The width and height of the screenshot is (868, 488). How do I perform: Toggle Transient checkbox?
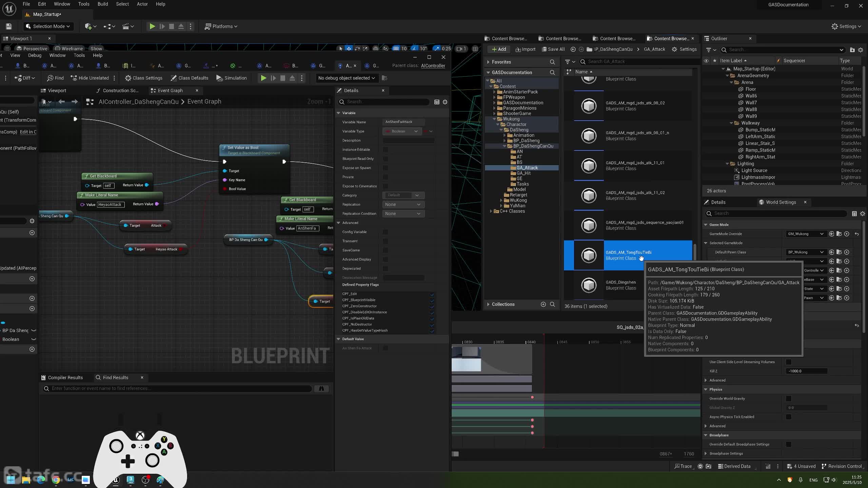pos(385,241)
